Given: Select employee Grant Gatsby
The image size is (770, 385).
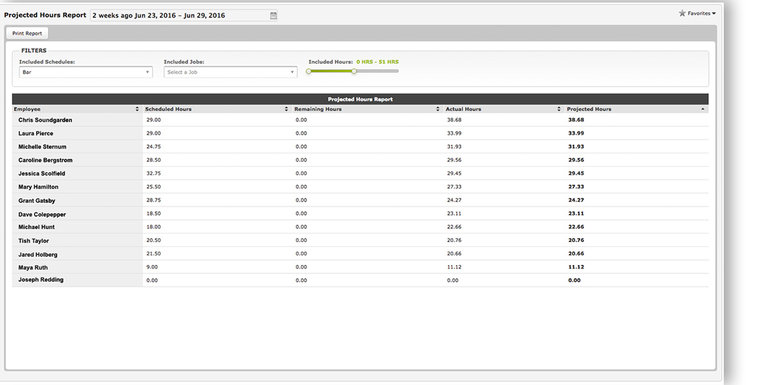Looking at the screenshot, I should (37, 201).
